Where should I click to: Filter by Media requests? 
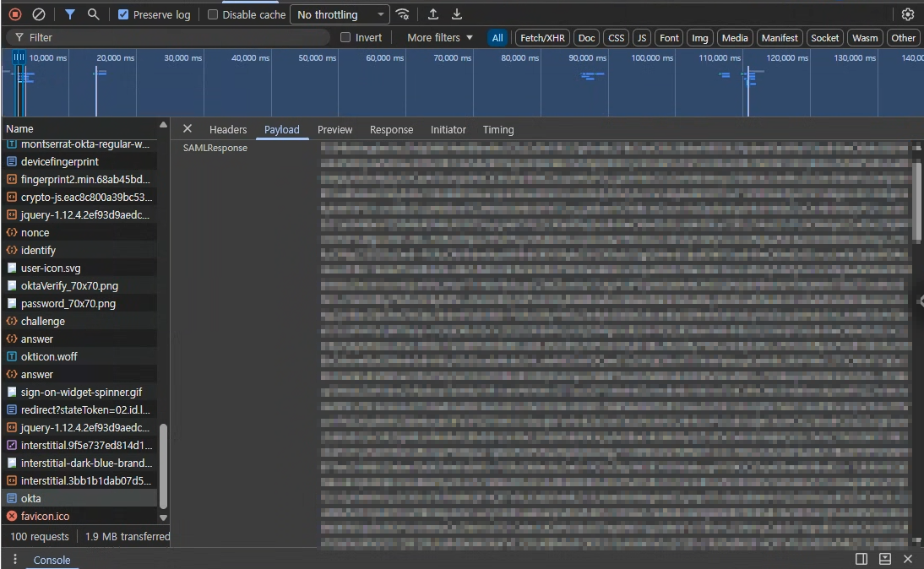click(x=735, y=38)
